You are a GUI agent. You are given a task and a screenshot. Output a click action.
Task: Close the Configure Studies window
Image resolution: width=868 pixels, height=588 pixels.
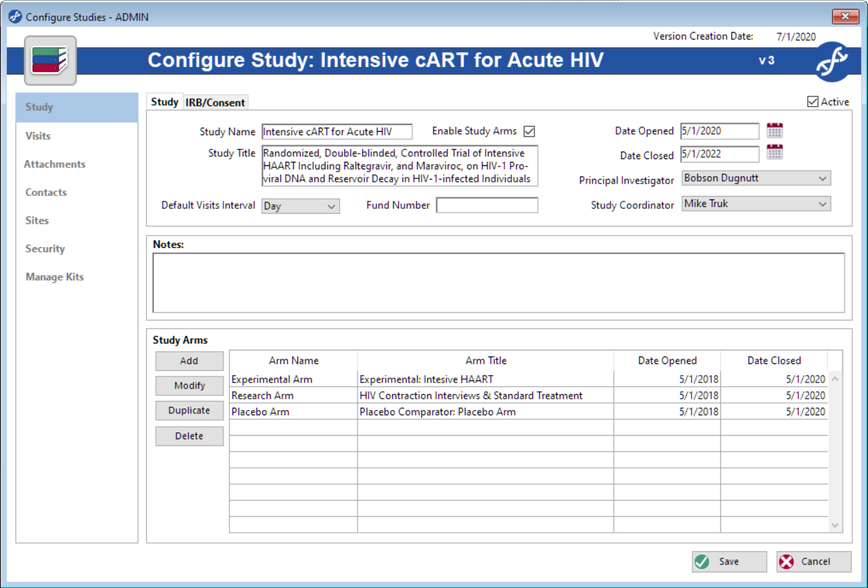845,16
